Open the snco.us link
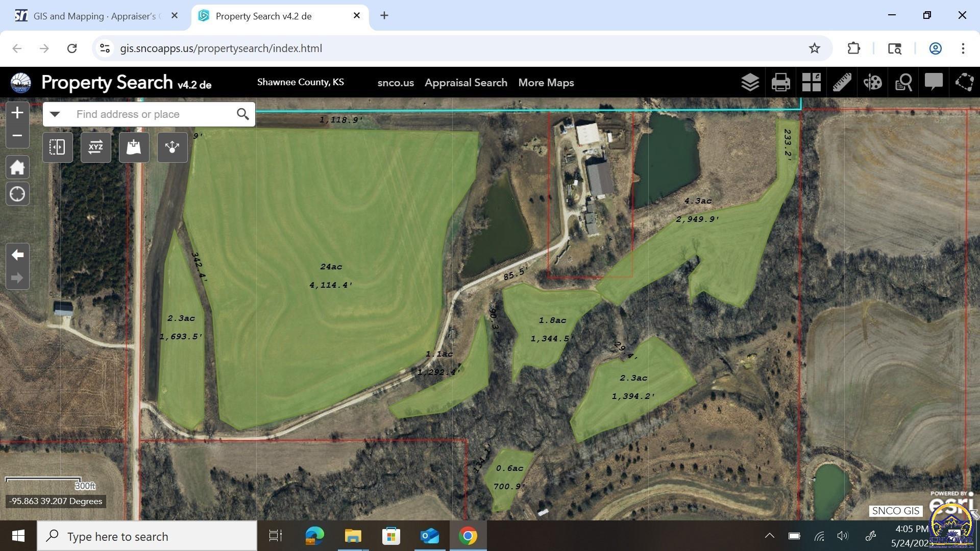 pos(395,83)
